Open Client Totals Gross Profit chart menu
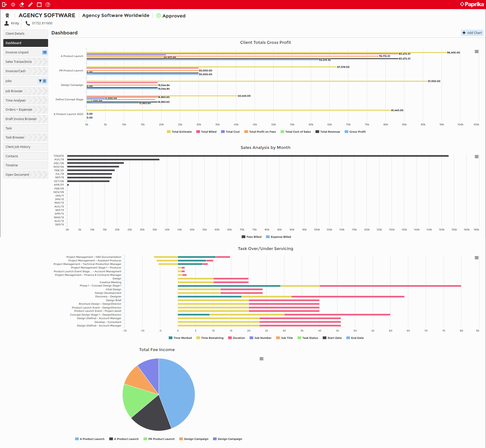486x448 pixels. coord(476,52)
